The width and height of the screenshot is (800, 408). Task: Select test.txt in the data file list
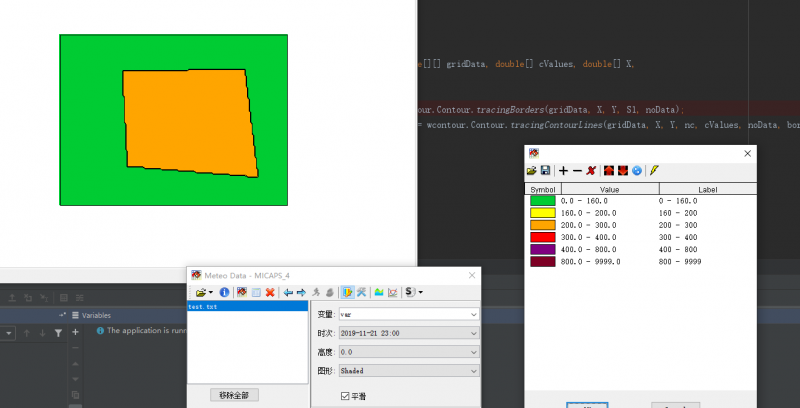(x=203, y=307)
